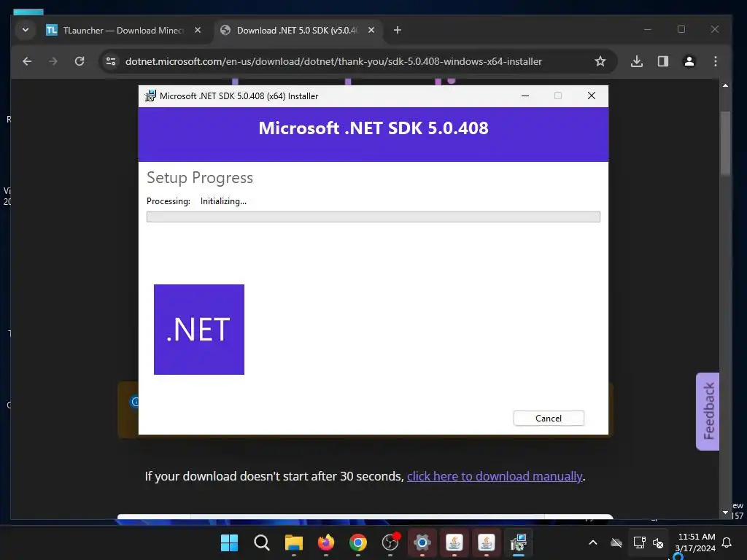Open the gear settings app in taskbar
The height and width of the screenshot is (560, 747).
tap(422, 542)
